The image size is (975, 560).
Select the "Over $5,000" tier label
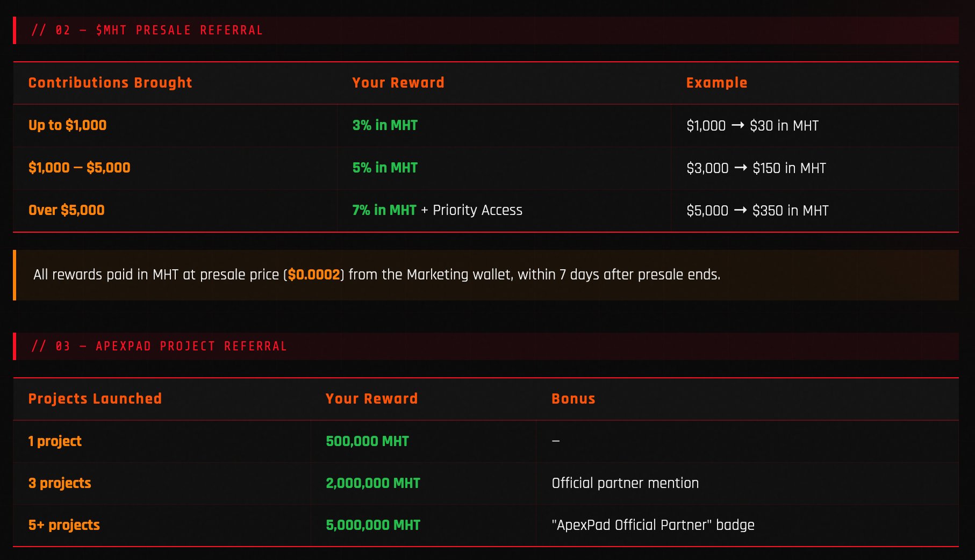(x=66, y=210)
